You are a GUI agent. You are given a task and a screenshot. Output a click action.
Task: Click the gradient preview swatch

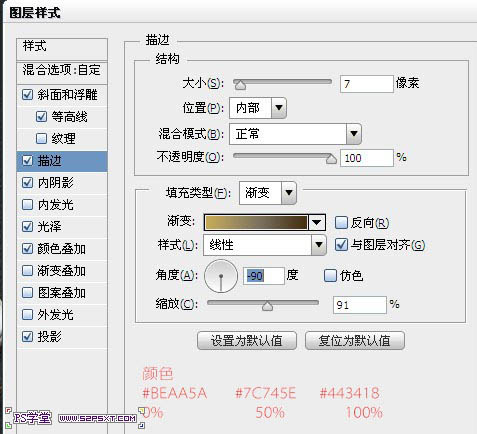click(x=256, y=222)
